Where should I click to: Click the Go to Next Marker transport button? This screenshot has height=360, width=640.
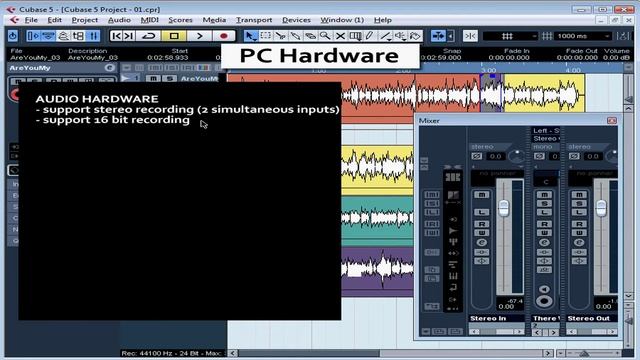click(x=129, y=36)
